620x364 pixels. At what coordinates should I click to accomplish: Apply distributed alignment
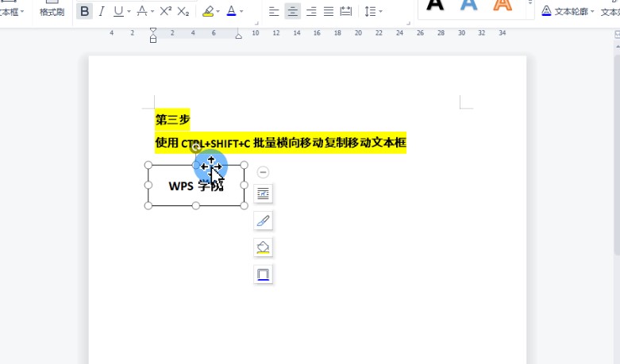[x=345, y=11]
